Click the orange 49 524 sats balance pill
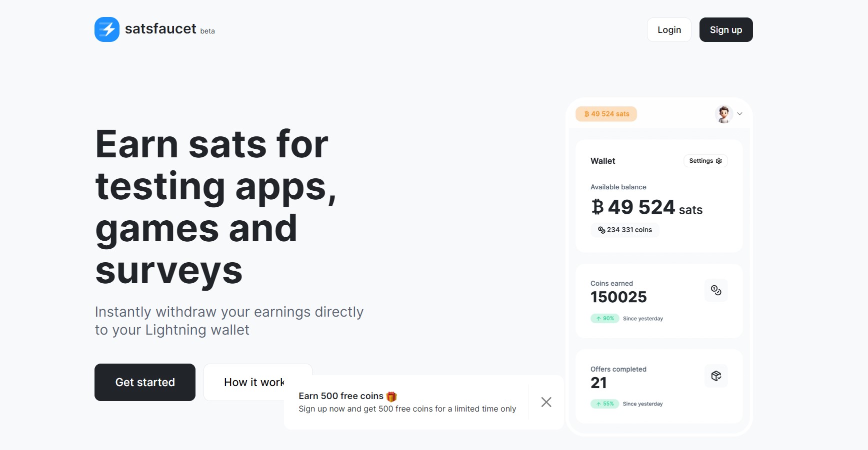868x450 pixels. (606, 114)
